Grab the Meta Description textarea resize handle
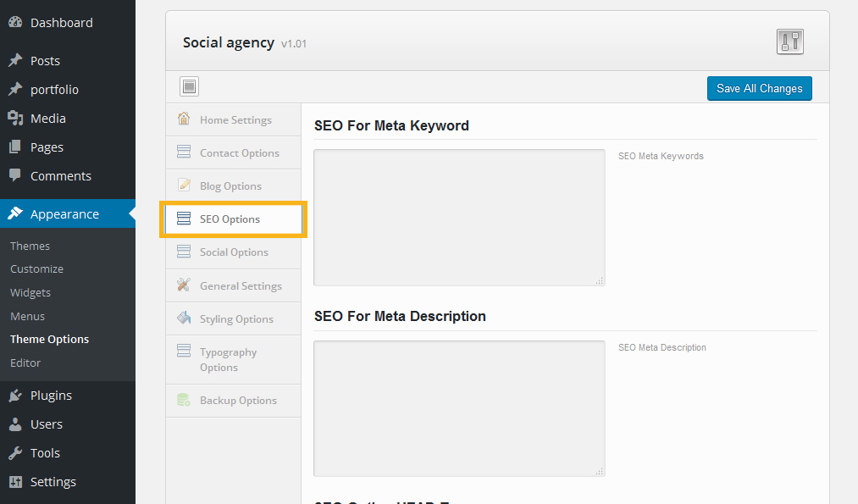858x504 pixels. point(600,471)
